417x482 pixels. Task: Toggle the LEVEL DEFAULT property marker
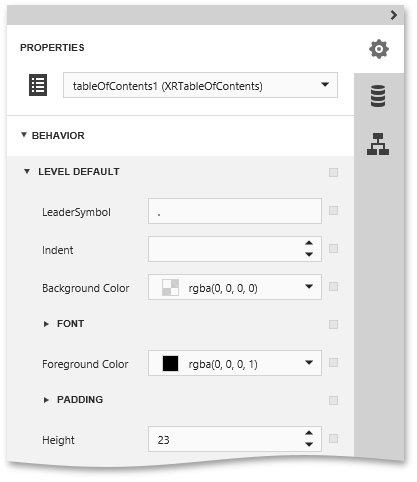(333, 172)
